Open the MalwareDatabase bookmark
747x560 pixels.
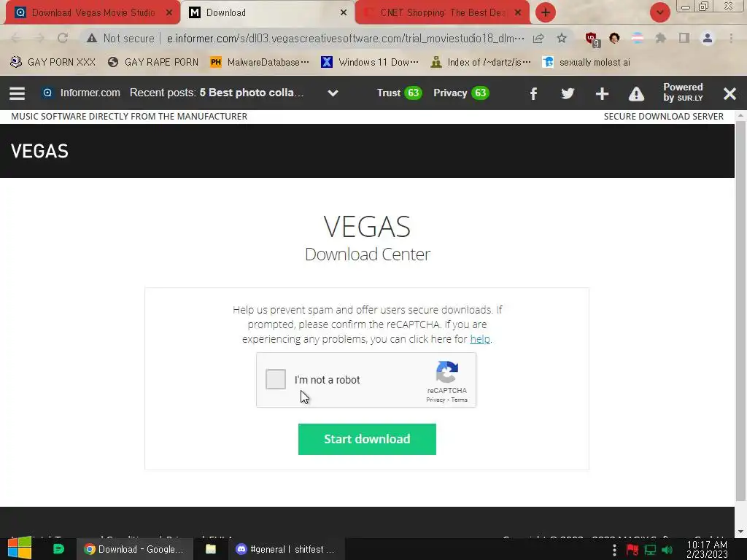tap(260, 62)
